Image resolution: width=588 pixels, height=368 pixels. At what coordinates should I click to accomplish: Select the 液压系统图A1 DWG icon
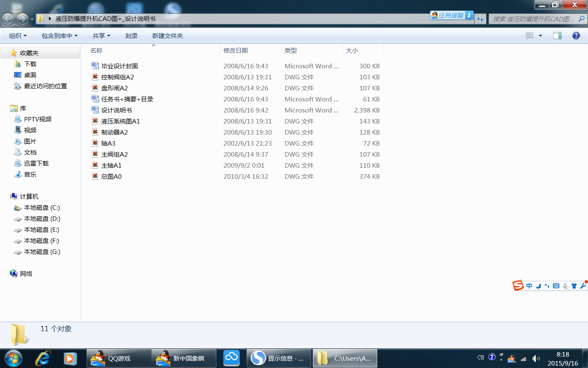[95, 121]
